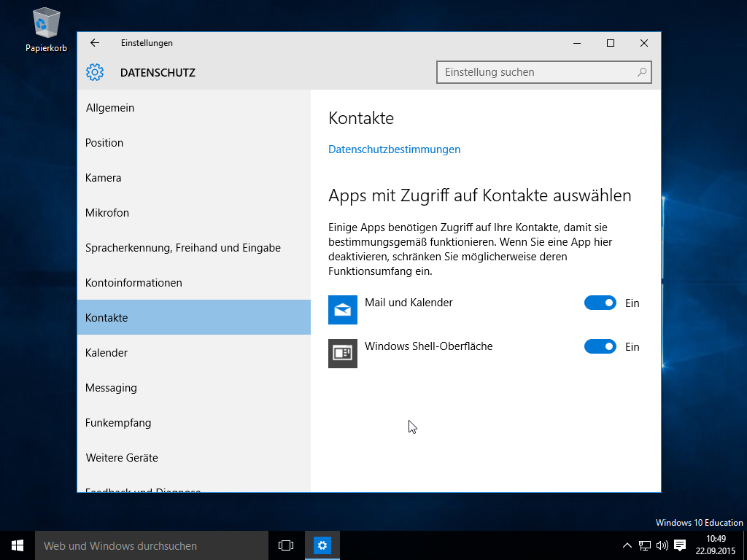
Task: Select Messaging in the sidebar
Action: (194, 388)
